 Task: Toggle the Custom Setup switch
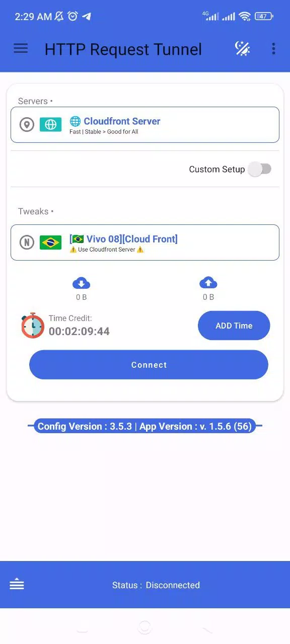[260, 169]
